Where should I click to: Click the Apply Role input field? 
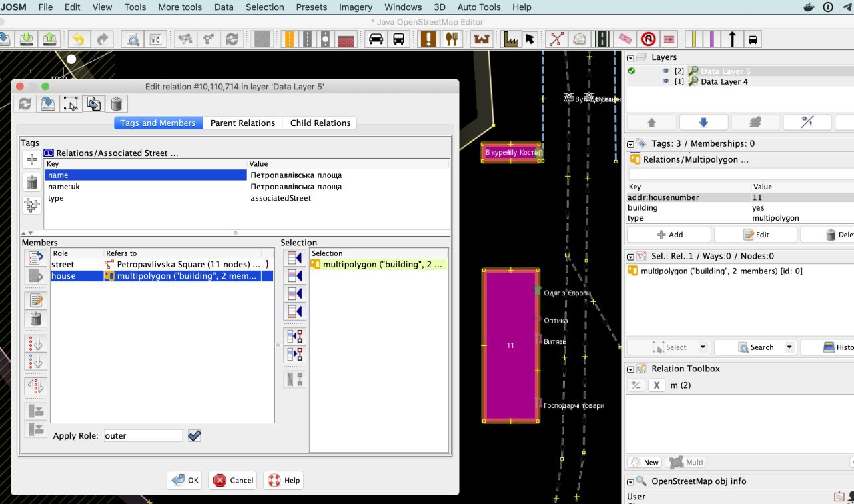point(143,435)
